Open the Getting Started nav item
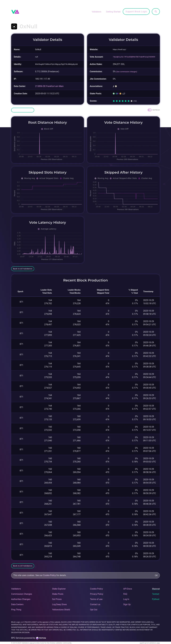Image resolution: width=171 pixels, height=644 pixels. click(113, 12)
